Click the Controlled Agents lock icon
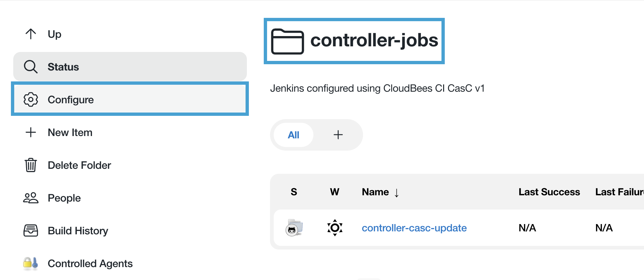The width and height of the screenshot is (644, 280). 30,263
